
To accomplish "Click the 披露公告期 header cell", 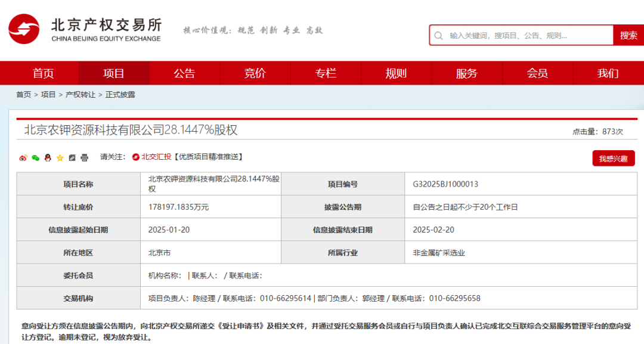I will [343, 207].
